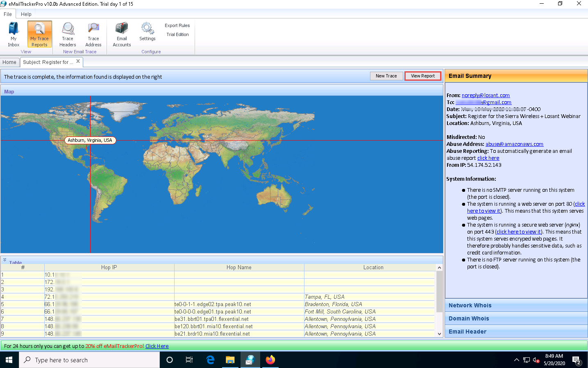
Task: Start a New Trace
Action: pyautogui.click(x=386, y=76)
